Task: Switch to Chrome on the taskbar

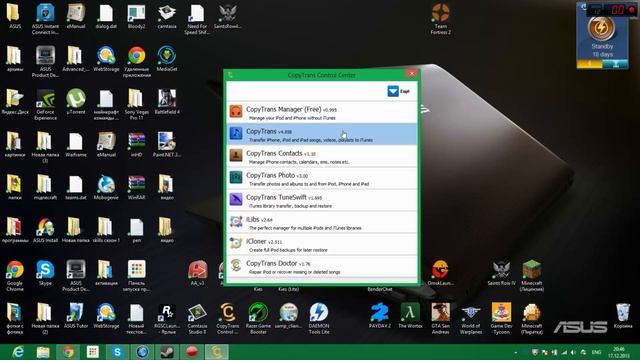Action: point(68,352)
